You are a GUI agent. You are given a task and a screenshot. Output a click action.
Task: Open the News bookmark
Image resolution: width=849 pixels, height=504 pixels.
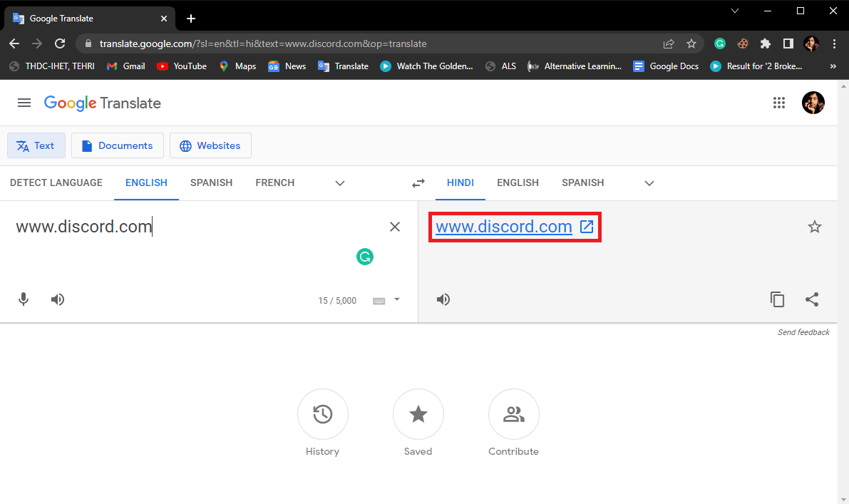[287, 66]
